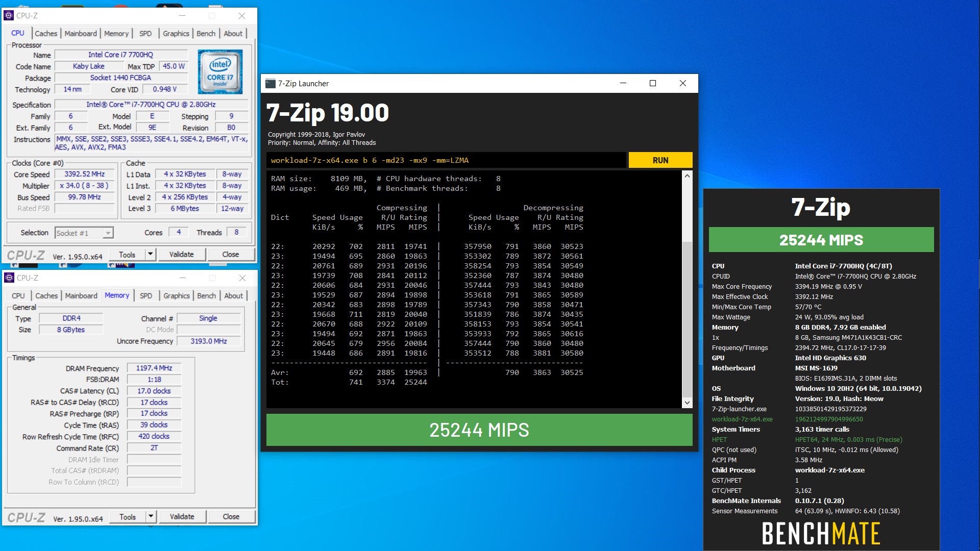Click Channel # value Single
980x551 pixels.
click(208, 318)
